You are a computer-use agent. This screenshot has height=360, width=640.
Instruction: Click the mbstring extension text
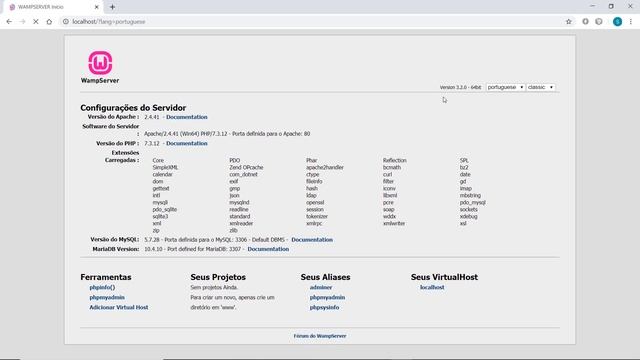[470, 196]
